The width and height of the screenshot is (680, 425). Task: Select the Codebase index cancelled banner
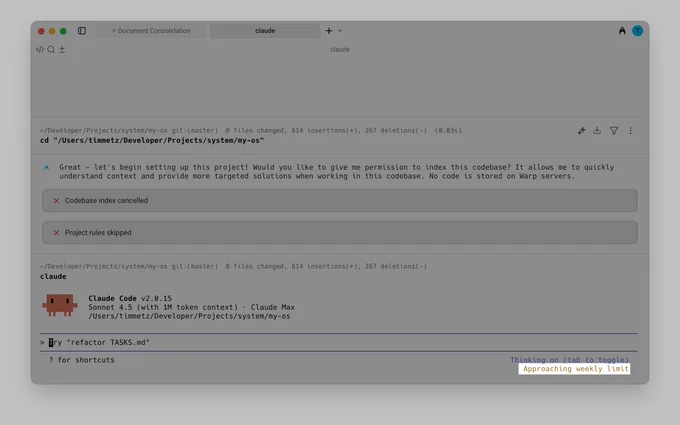(x=340, y=201)
